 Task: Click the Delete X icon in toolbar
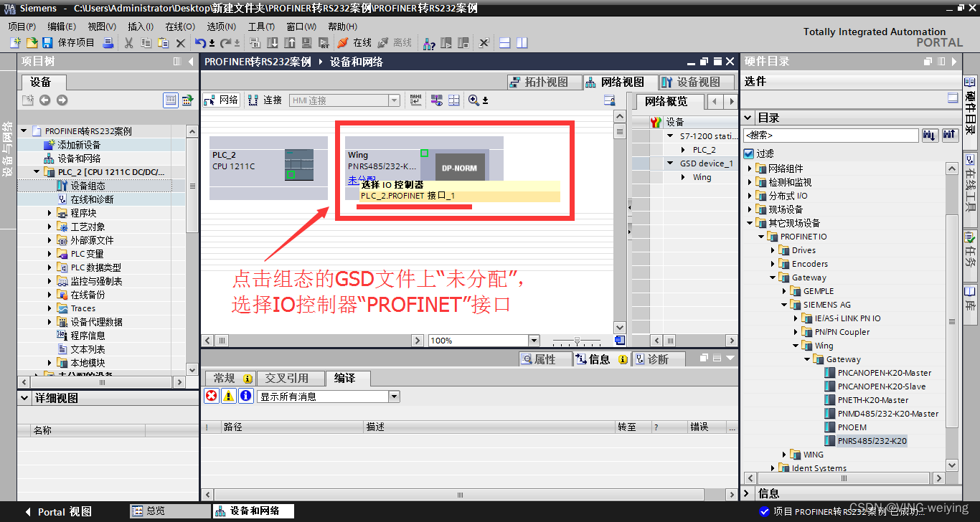181,43
